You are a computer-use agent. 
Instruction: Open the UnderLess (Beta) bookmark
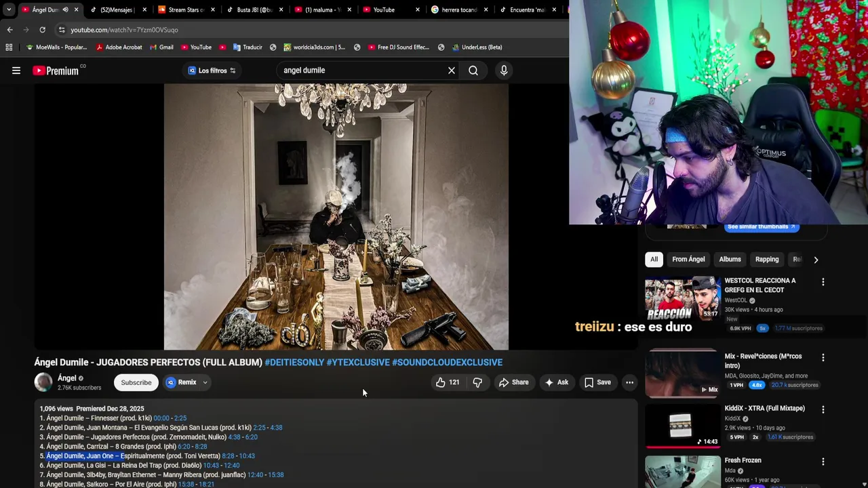click(476, 47)
